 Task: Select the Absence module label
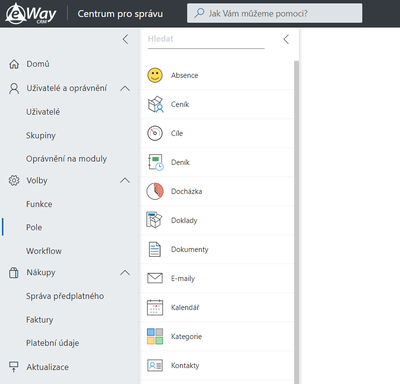(184, 75)
